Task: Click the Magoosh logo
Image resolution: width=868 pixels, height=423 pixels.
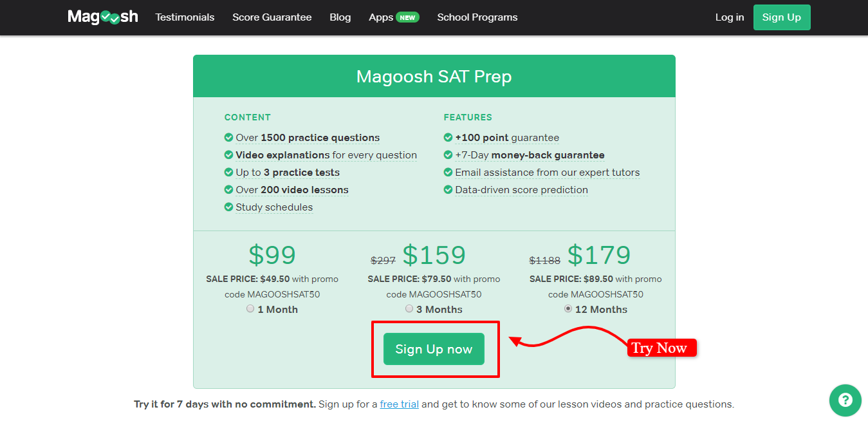Action: click(x=102, y=17)
